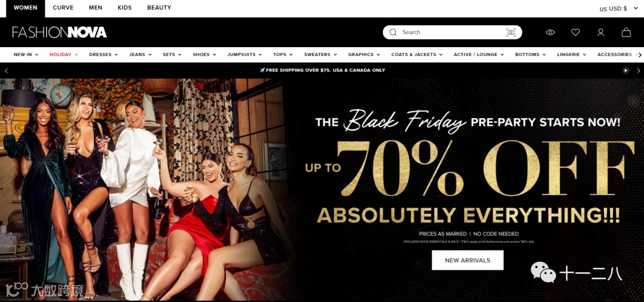Click the New Arrivals button

467,260
